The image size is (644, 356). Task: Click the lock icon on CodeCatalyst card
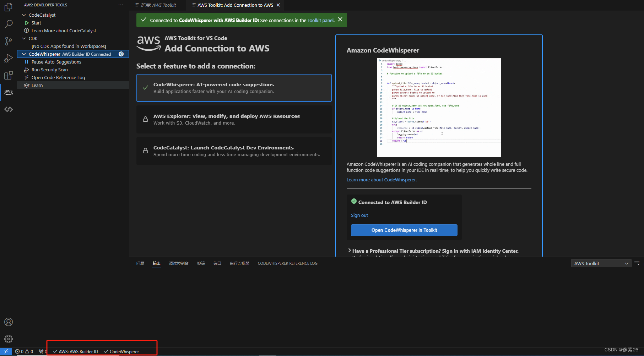[x=145, y=151]
